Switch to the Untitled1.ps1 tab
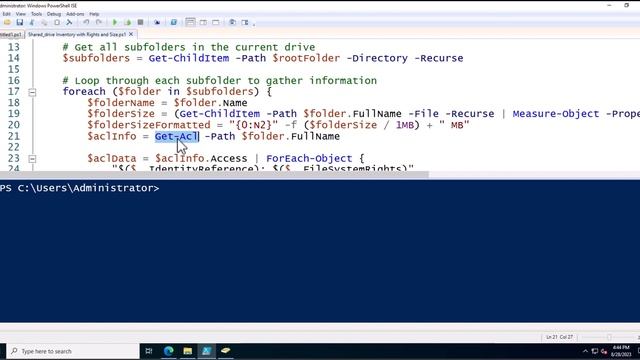The width and height of the screenshot is (640, 360). pos(11,35)
